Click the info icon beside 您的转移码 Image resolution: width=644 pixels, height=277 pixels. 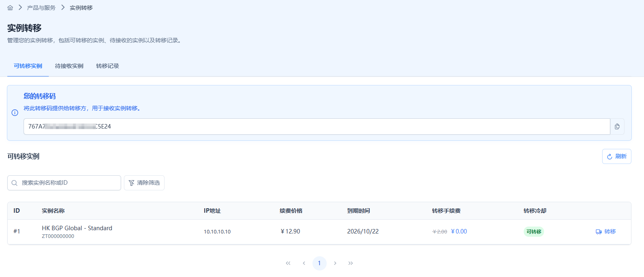(15, 113)
